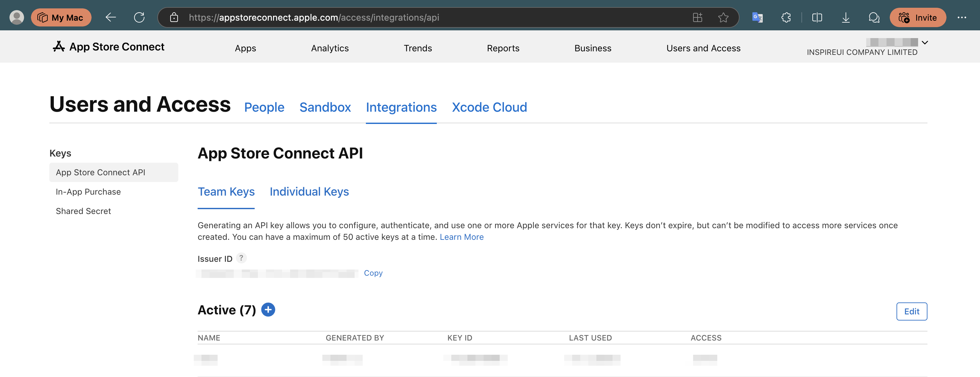Go back with the browser back arrow
The height and width of the screenshot is (377, 980).
[x=110, y=17]
